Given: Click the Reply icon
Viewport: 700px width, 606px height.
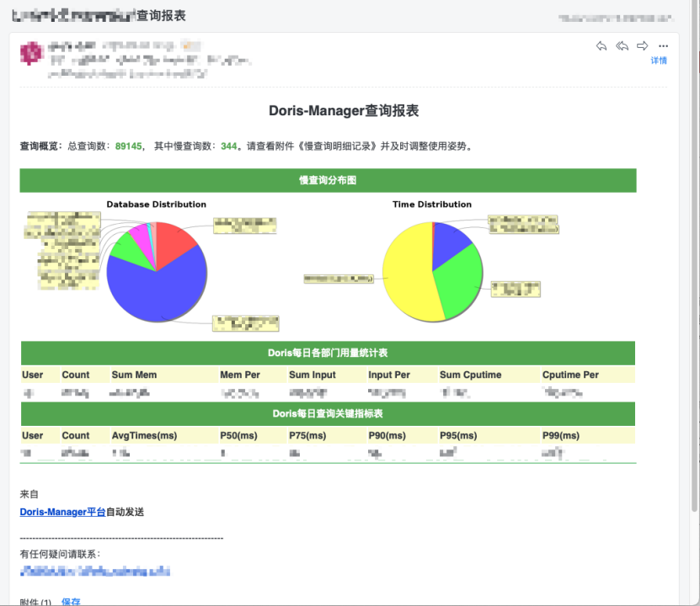Looking at the screenshot, I should pyautogui.click(x=601, y=46).
